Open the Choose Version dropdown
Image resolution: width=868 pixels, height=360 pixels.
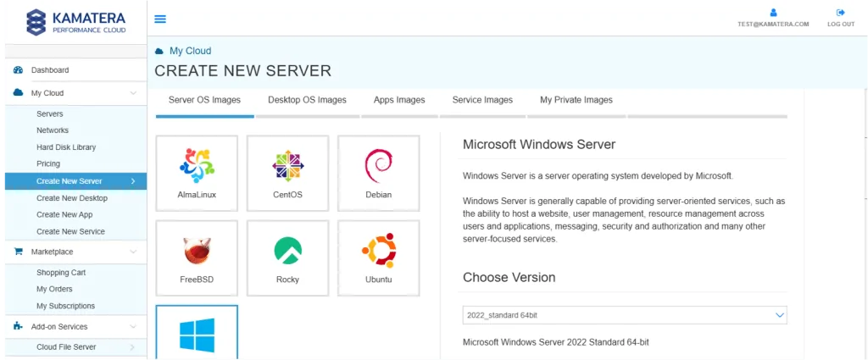click(625, 315)
